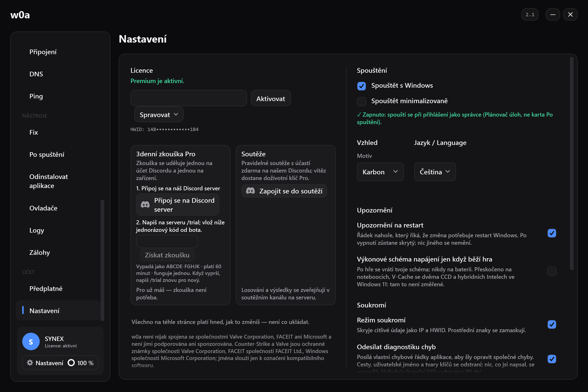The width and height of the screenshot is (588, 392).
Task: Uncheck Spouštět s Windows
Action: tap(362, 86)
